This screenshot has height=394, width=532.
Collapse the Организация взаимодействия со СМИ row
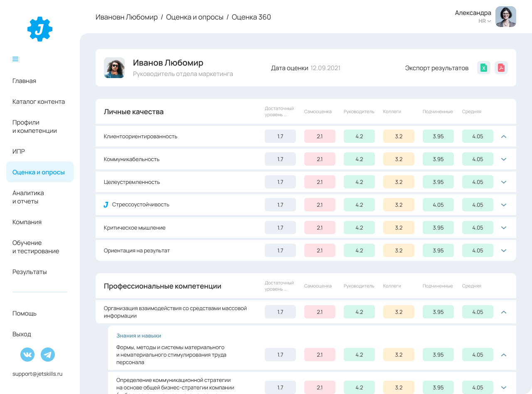[x=504, y=312]
